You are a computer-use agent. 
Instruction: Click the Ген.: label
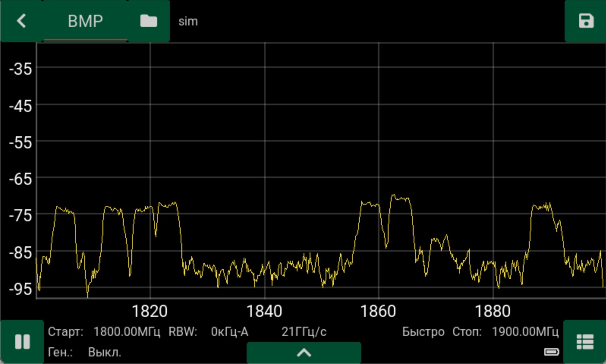(60, 352)
